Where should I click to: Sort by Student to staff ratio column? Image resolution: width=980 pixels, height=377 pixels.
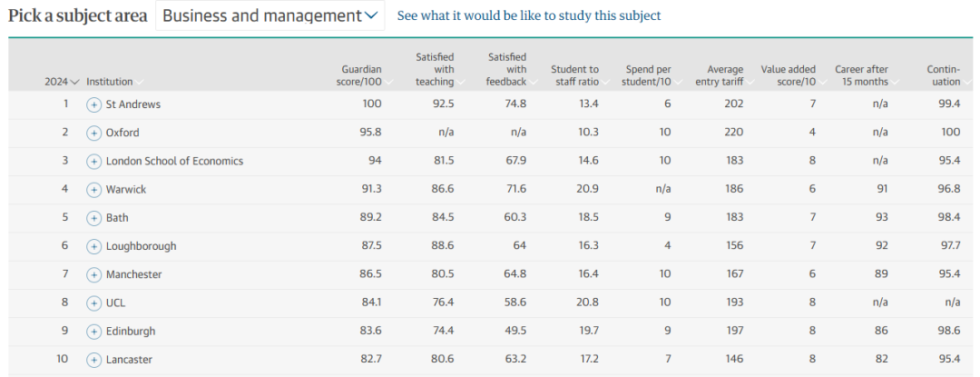click(x=575, y=75)
